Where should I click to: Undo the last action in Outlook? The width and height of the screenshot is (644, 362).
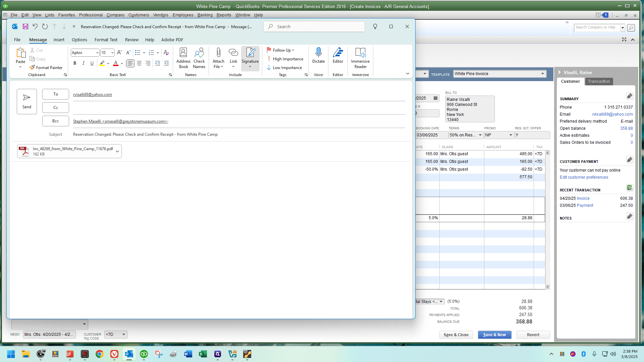click(x=35, y=26)
